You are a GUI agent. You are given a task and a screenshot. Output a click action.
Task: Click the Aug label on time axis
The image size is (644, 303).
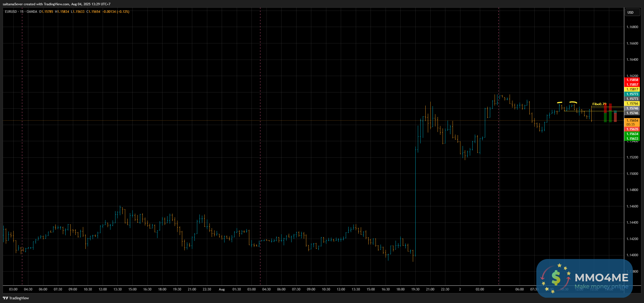tap(222, 289)
